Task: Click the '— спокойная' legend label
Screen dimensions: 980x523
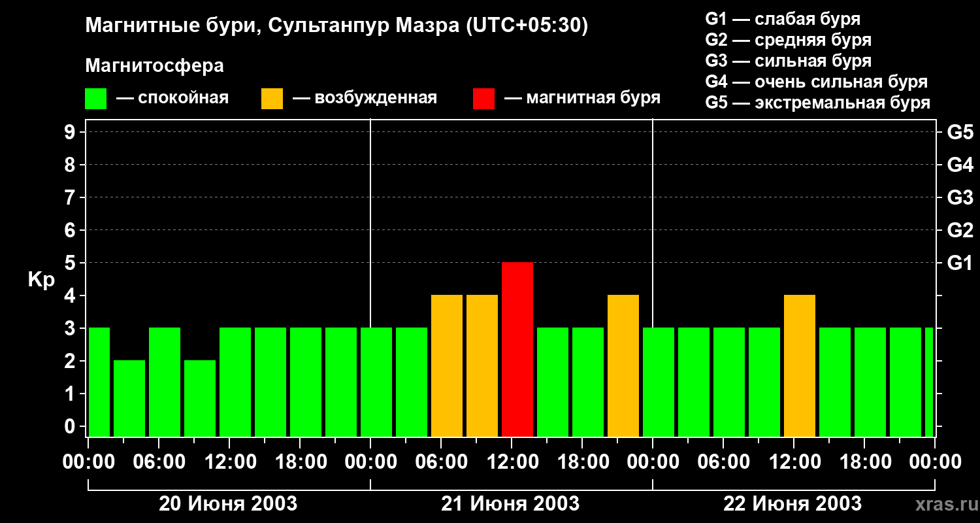Action: coord(172,98)
